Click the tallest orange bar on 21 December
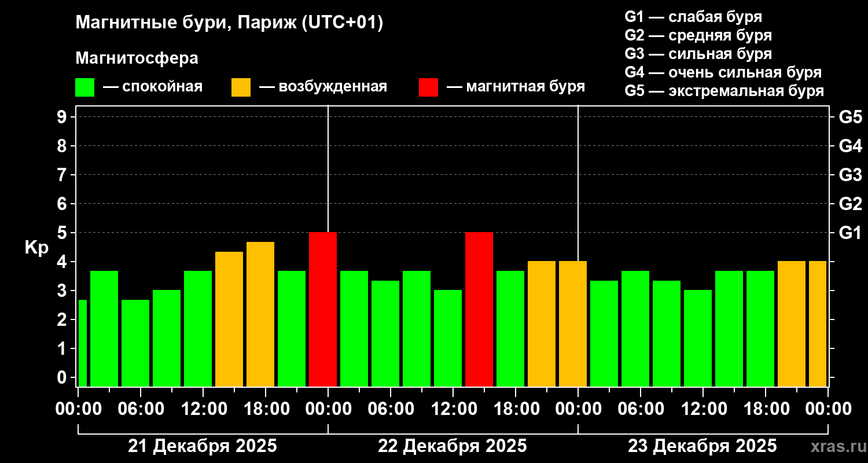 click(260, 314)
